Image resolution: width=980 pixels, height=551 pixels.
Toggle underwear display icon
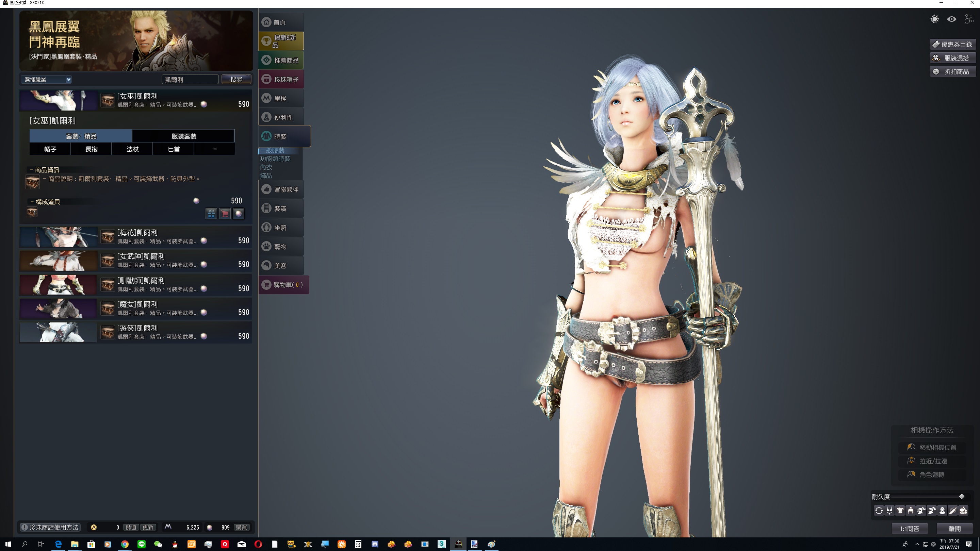coord(889,511)
